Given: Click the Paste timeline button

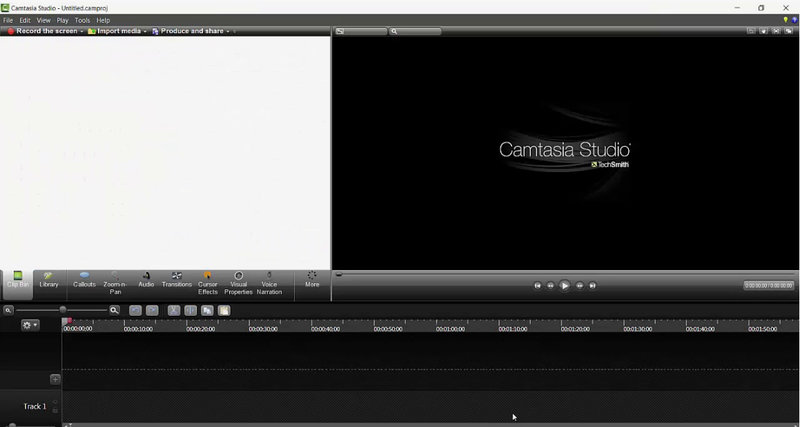Looking at the screenshot, I should (x=224, y=310).
